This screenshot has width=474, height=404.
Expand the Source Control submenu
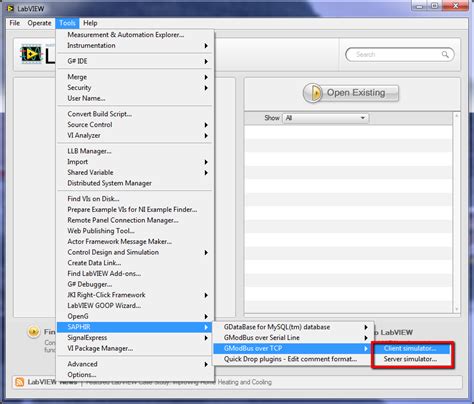click(x=135, y=125)
